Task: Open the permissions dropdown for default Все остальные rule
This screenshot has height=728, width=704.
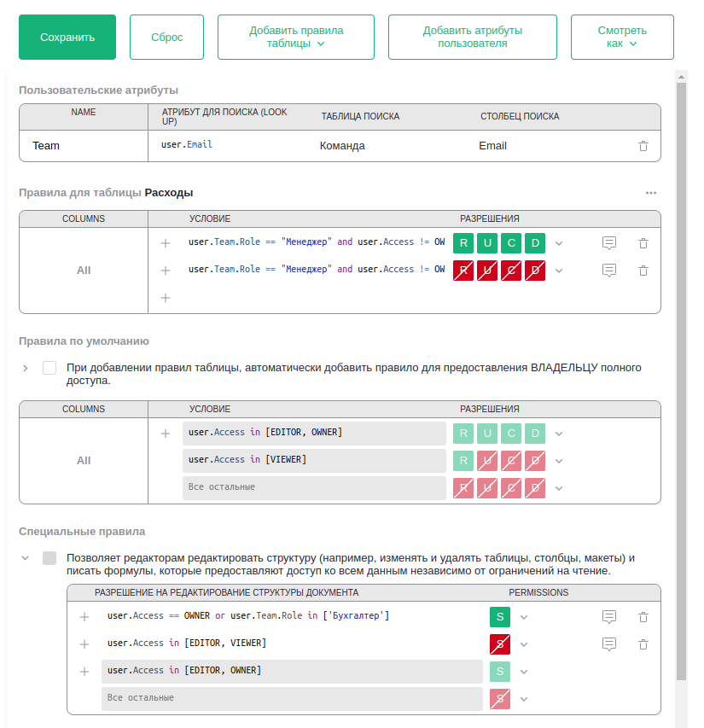Action: point(559,488)
